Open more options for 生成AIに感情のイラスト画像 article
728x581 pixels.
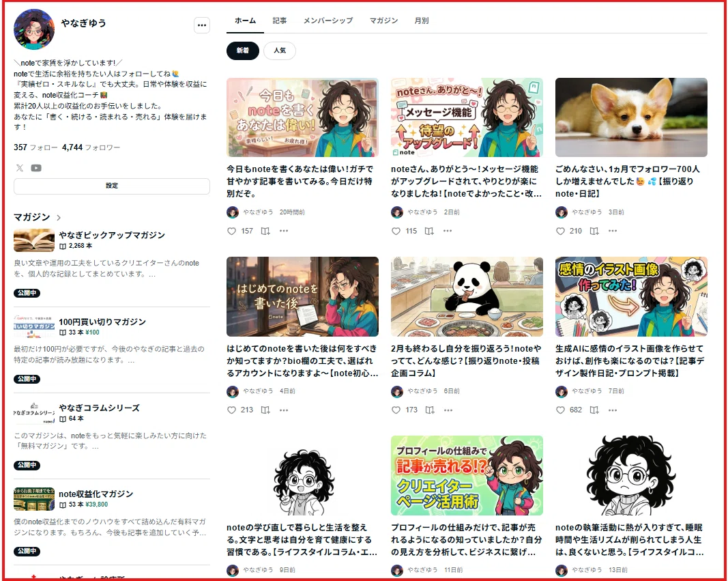coord(613,410)
